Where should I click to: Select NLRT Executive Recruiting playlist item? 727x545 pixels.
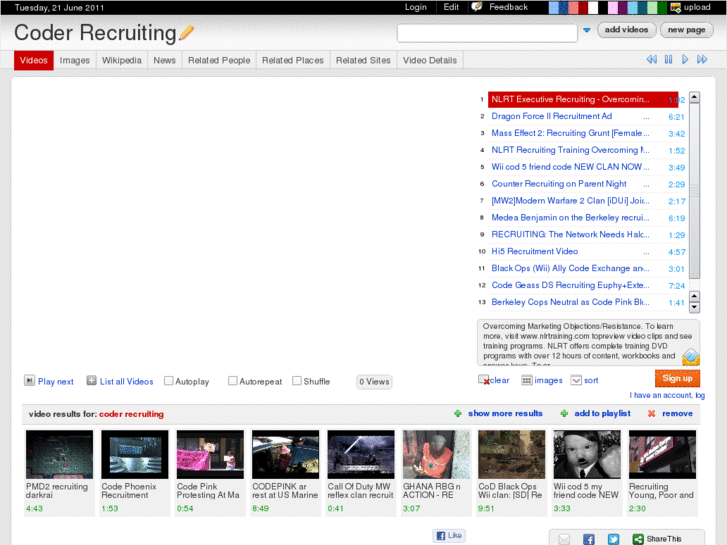583,99
